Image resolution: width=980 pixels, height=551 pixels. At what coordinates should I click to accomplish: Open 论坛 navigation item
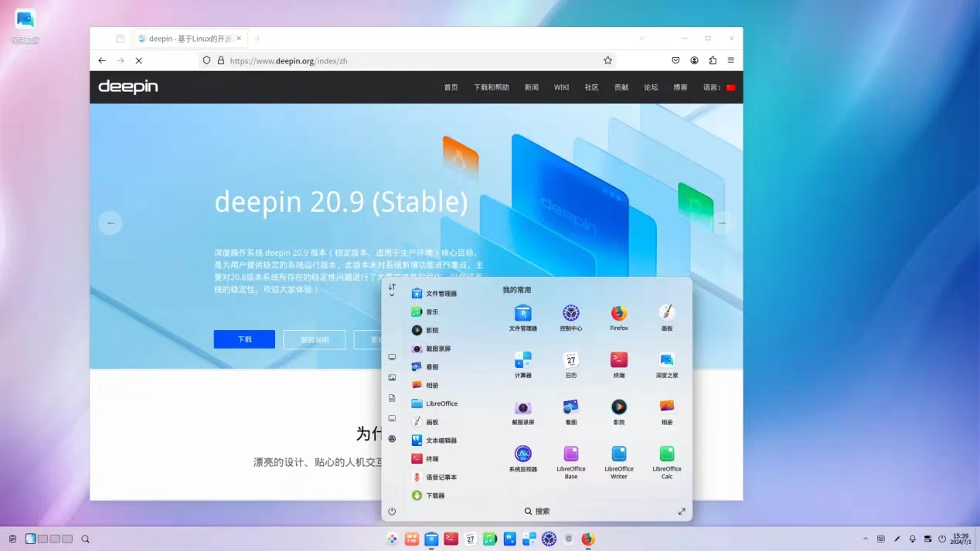pos(652,87)
